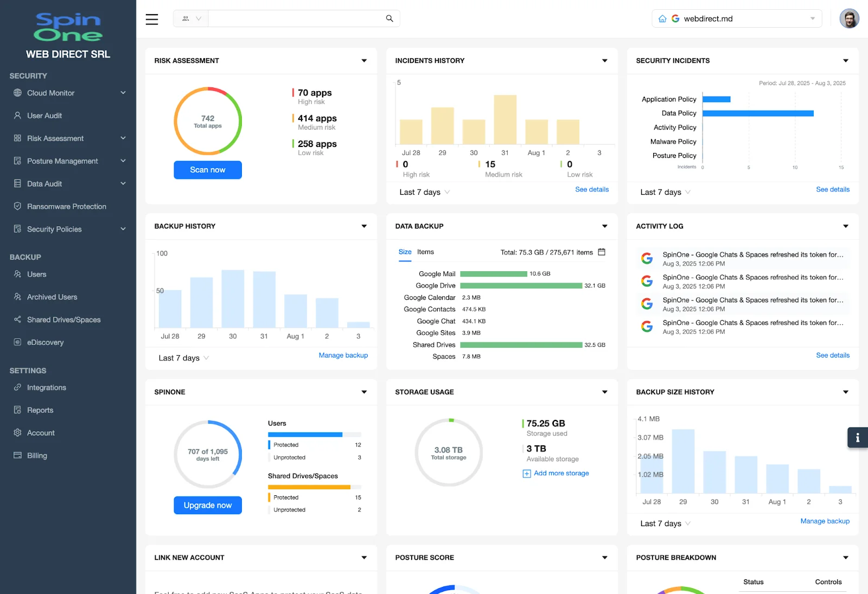This screenshot has height=594, width=868.
Task: Open Cloud Monitor from the sidebar
Action: coord(52,93)
